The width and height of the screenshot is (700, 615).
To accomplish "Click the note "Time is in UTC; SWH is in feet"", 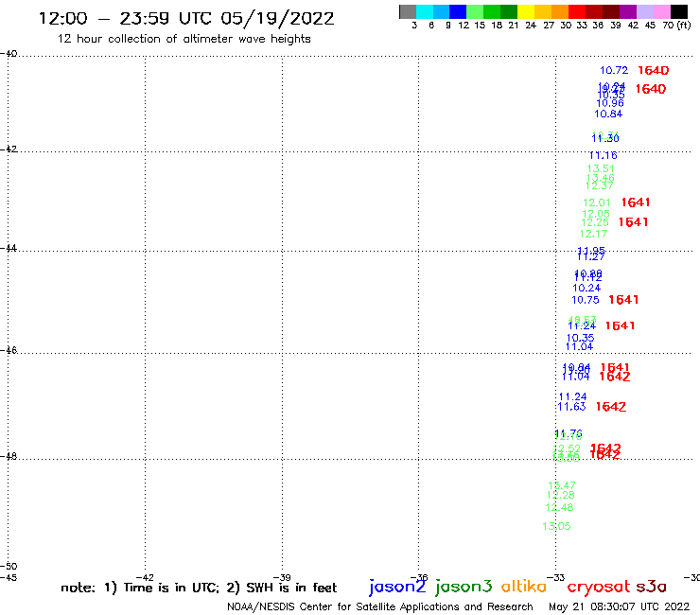I will point(199,588).
